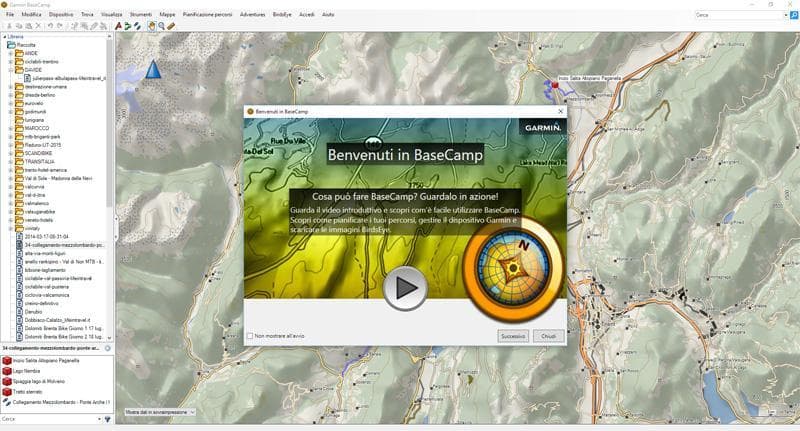Select the 'ciclovia-valcamonica' list
Viewport: 800px width, 431px height.
(x=47, y=295)
